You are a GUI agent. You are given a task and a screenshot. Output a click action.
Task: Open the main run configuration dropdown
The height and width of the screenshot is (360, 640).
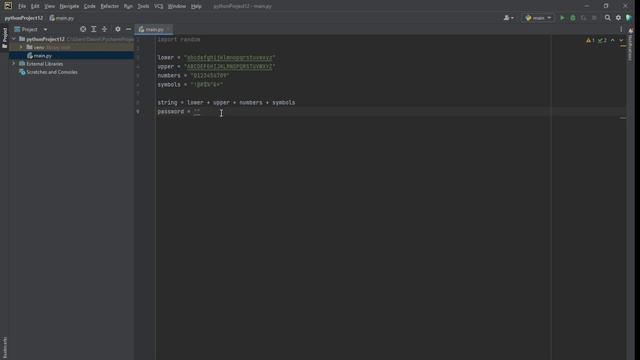[538, 18]
